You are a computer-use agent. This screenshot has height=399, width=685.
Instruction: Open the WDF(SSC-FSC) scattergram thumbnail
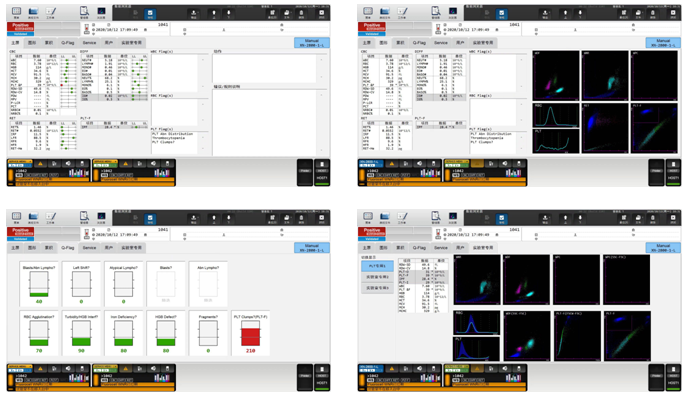pos(527,336)
